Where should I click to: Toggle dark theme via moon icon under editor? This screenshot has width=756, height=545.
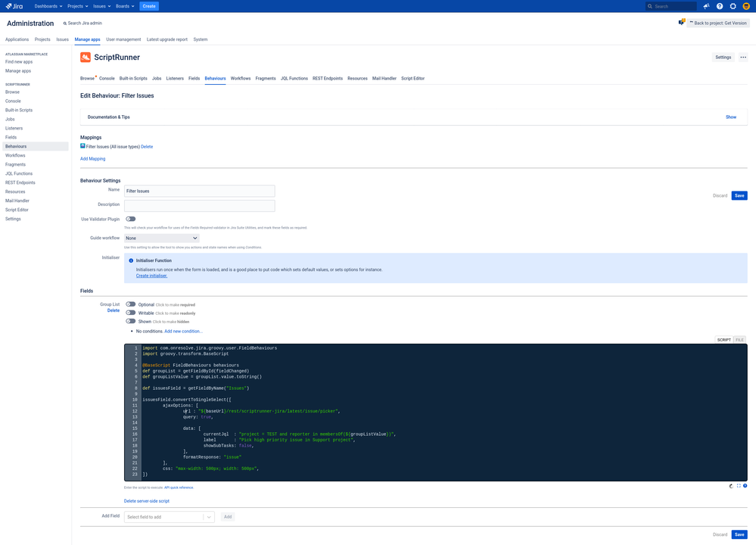[731, 485]
